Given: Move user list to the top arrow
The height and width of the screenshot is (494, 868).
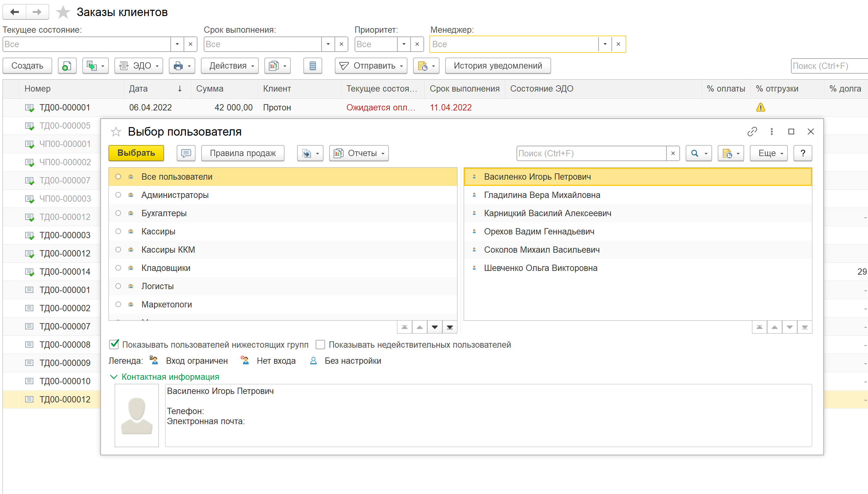Looking at the screenshot, I should 759,327.
